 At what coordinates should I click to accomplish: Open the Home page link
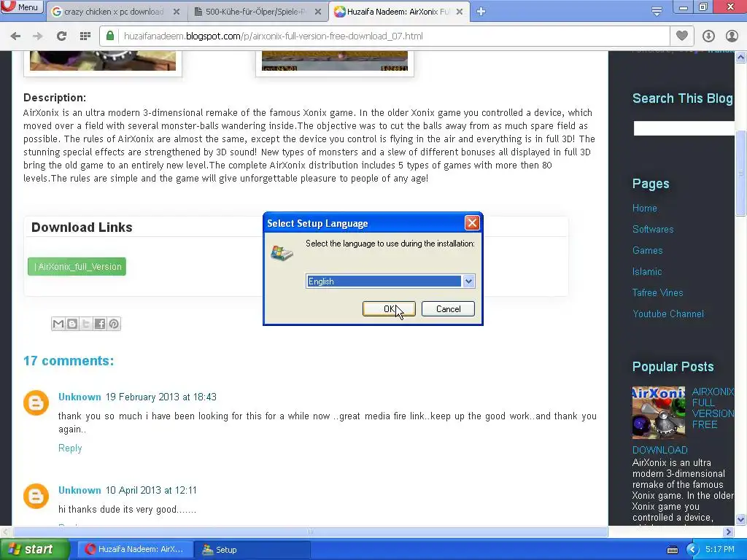(645, 208)
